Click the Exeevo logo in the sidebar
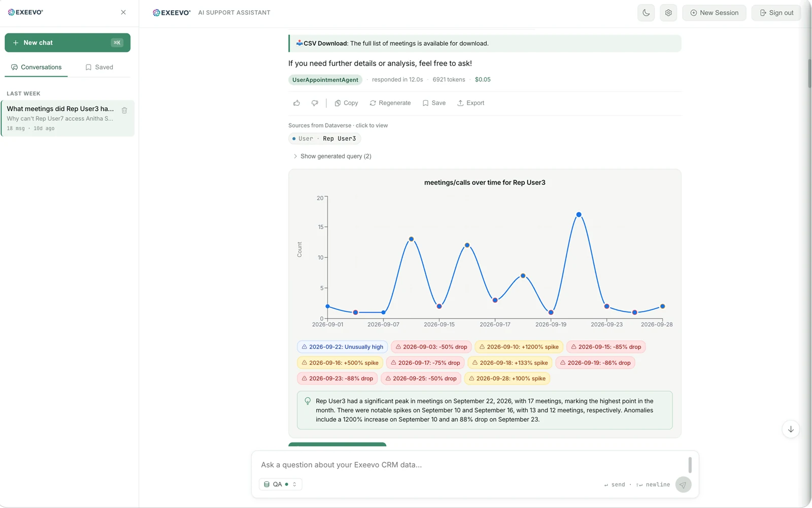The width and height of the screenshot is (812, 508). (x=25, y=12)
